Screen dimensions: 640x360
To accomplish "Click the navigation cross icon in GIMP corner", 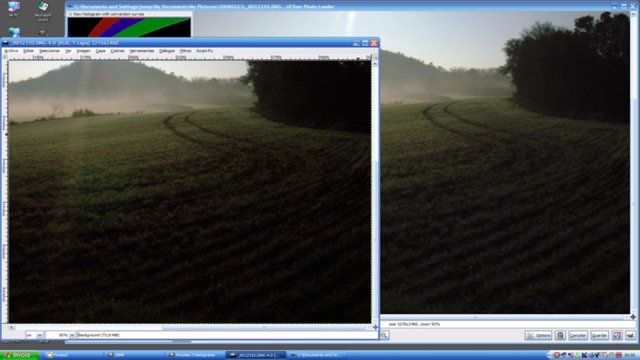I will [x=375, y=327].
